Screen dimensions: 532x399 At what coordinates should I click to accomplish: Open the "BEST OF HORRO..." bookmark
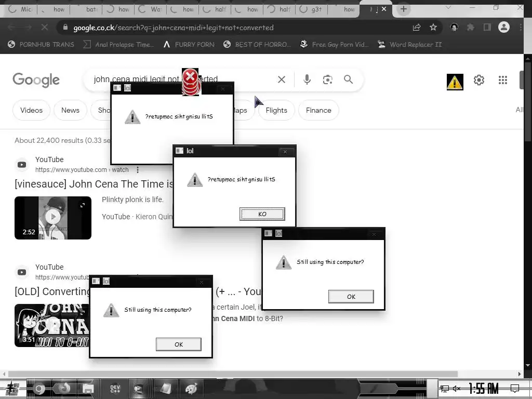257,45
